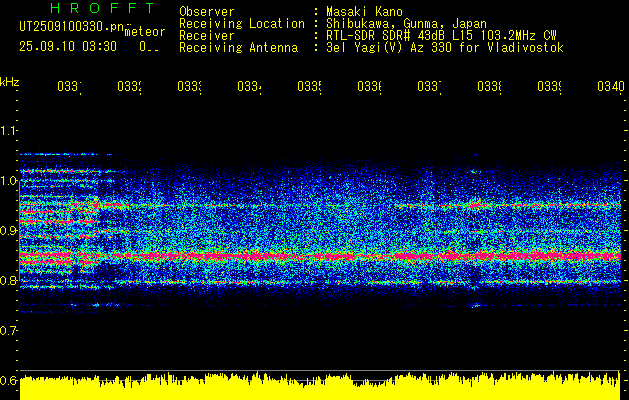The height and width of the screenshot is (400, 629).
Task: Click the Receiver label
Action: coord(207,36)
